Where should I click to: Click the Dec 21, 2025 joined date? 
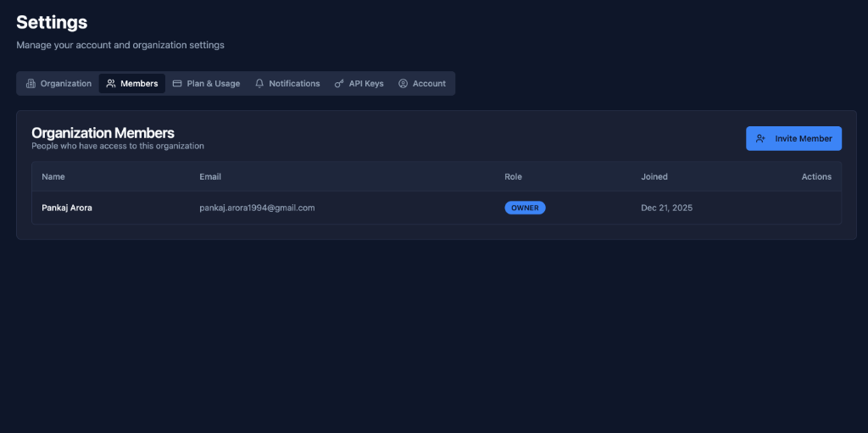(666, 208)
